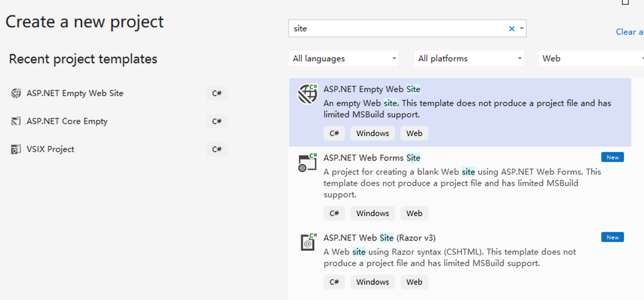Click C# label beside recent ASP.NET Core Empty
644x300 pixels.
(x=217, y=121)
